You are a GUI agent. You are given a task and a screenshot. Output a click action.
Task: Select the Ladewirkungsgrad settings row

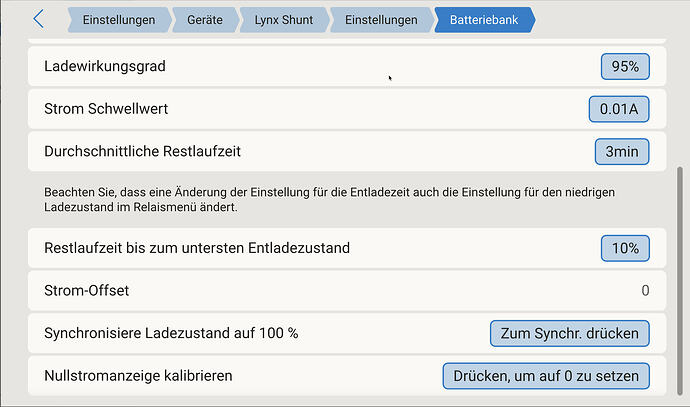coord(347,66)
